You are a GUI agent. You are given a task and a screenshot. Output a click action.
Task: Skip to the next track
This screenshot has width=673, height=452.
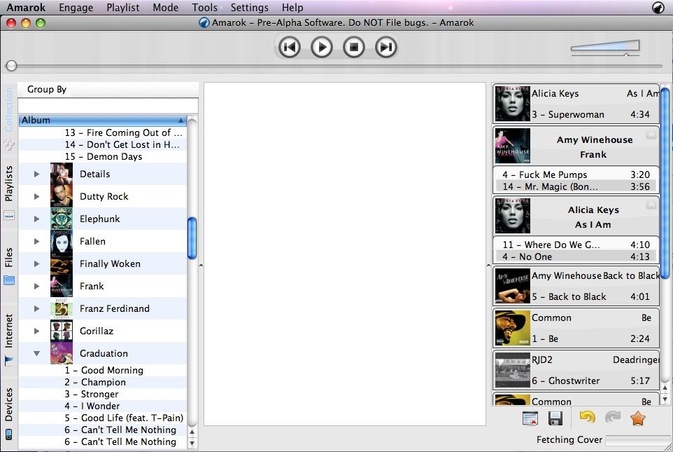pos(386,46)
